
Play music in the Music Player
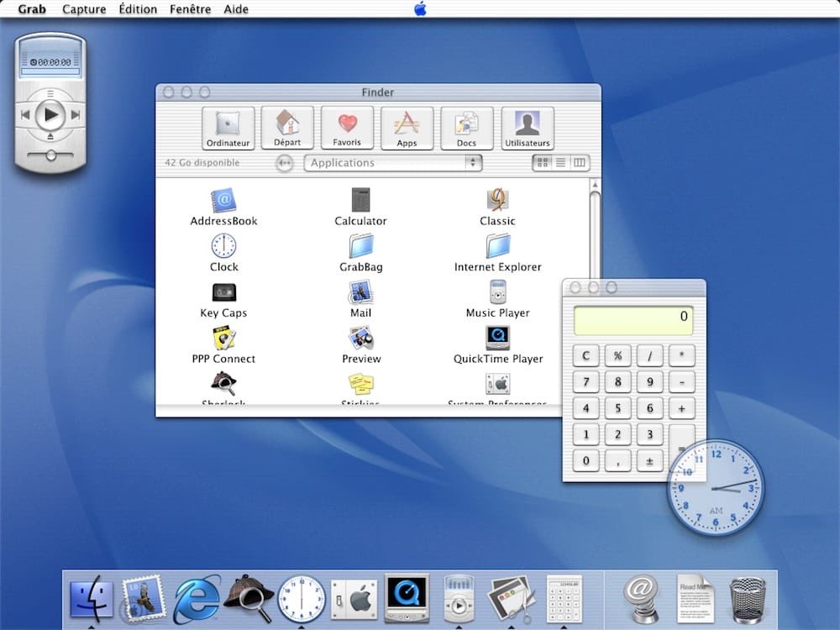pos(50,114)
